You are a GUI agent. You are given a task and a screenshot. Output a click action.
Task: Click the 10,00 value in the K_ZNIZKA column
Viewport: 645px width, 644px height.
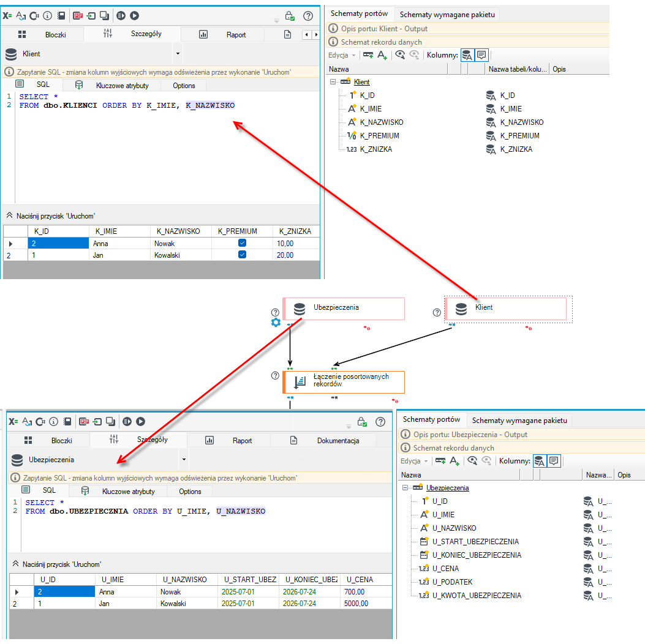coord(285,243)
